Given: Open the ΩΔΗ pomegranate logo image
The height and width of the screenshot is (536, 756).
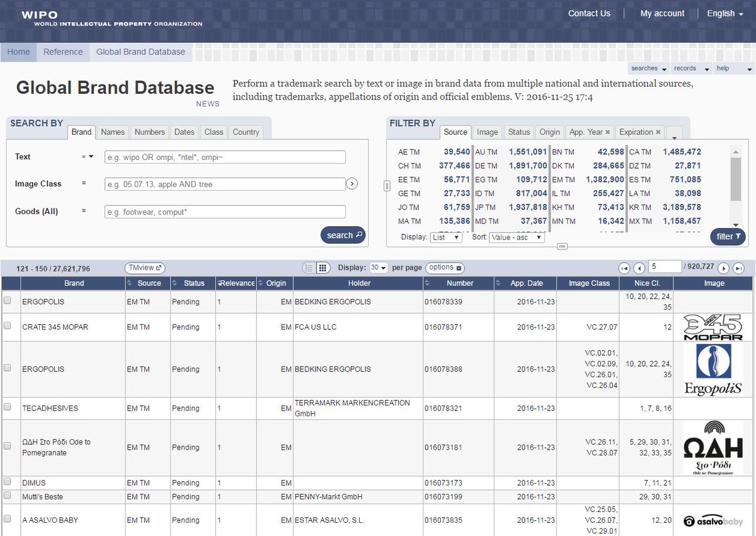Looking at the screenshot, I should click(x=714, y=447).
